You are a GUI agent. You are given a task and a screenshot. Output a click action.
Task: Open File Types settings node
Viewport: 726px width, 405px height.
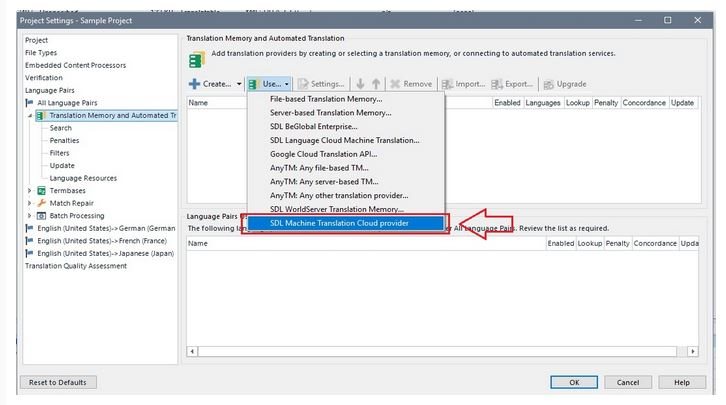tap(41, 53)
